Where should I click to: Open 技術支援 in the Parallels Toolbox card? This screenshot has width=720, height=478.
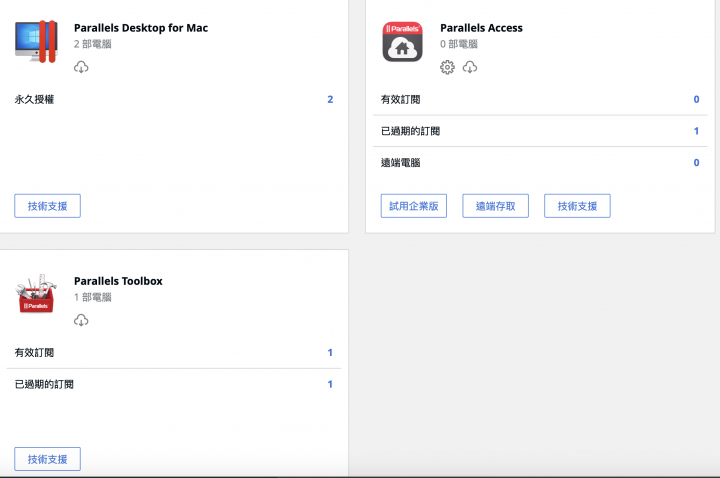[47, 459]
